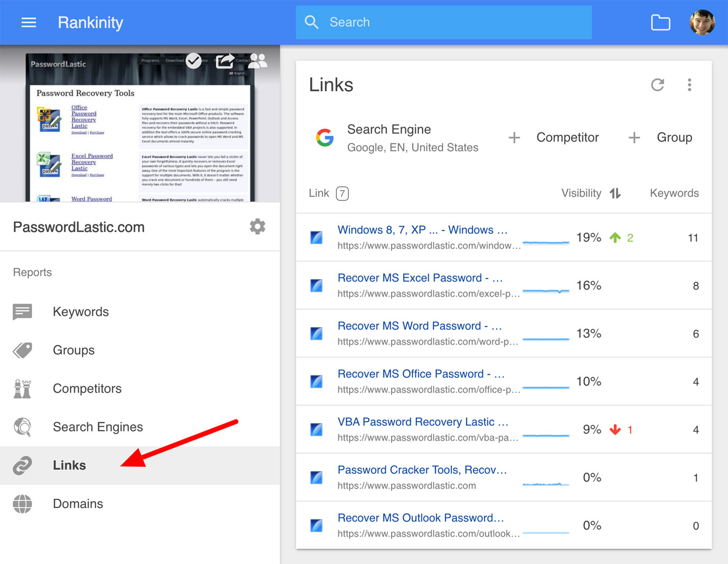Click the plus icon next to Competitor
Image resolution: width=728 pixels, height=564 pixels.
(x=514, y=137)
